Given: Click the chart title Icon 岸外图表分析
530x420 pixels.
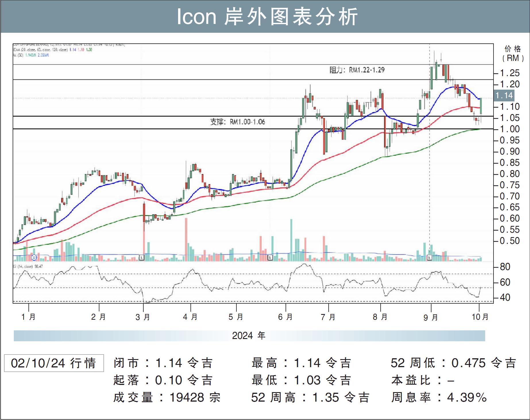Looking at the screenshot, I should (x=267, y=16).
